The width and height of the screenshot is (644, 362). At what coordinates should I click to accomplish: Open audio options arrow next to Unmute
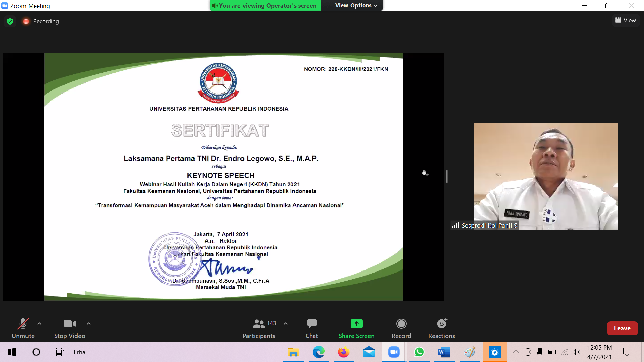point(39,324)
